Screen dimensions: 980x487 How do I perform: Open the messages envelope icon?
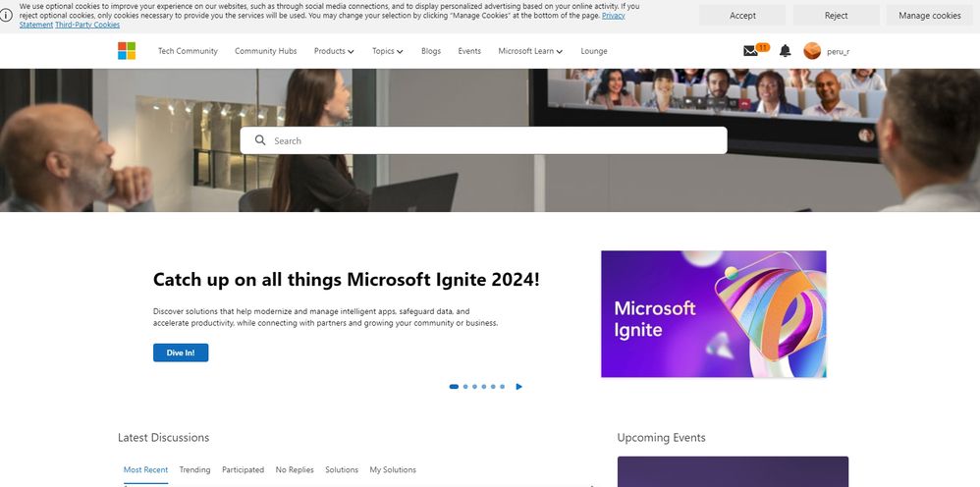pos(750,51)
